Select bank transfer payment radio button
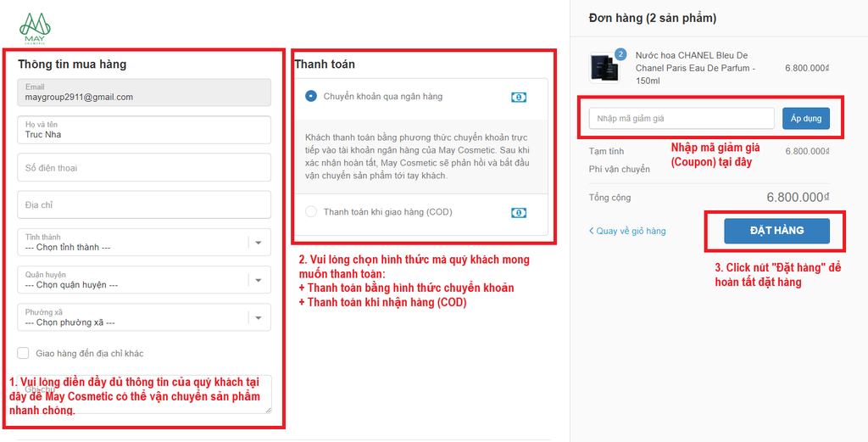This screenshot has height=442, width=868. point(311,97)
